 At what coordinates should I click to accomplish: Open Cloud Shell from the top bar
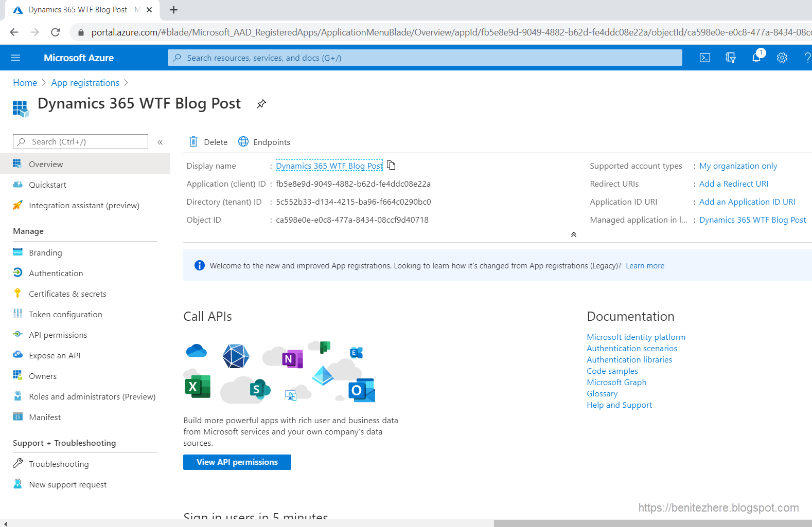705,58
